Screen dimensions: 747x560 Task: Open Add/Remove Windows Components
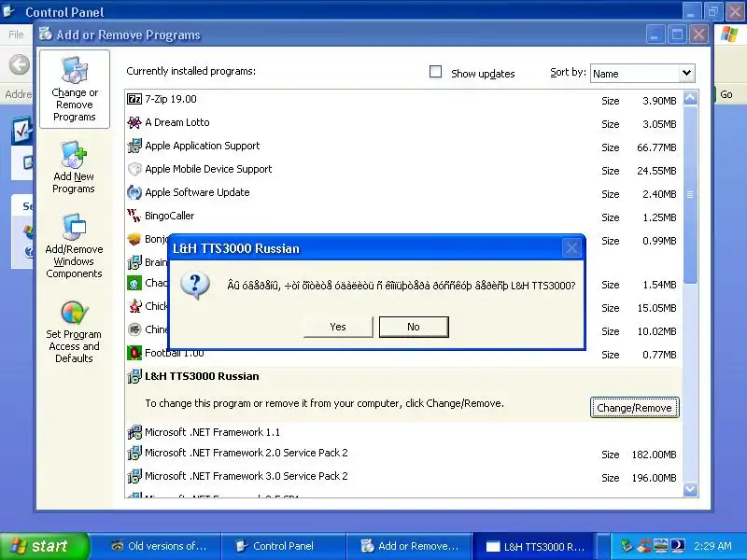tap(74, 246)
